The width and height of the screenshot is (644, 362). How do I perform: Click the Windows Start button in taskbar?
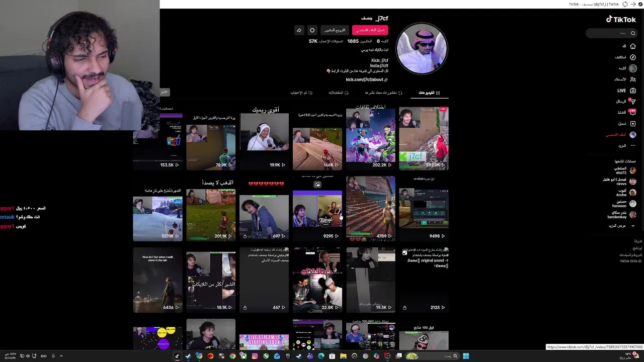[x=466, y=356]
